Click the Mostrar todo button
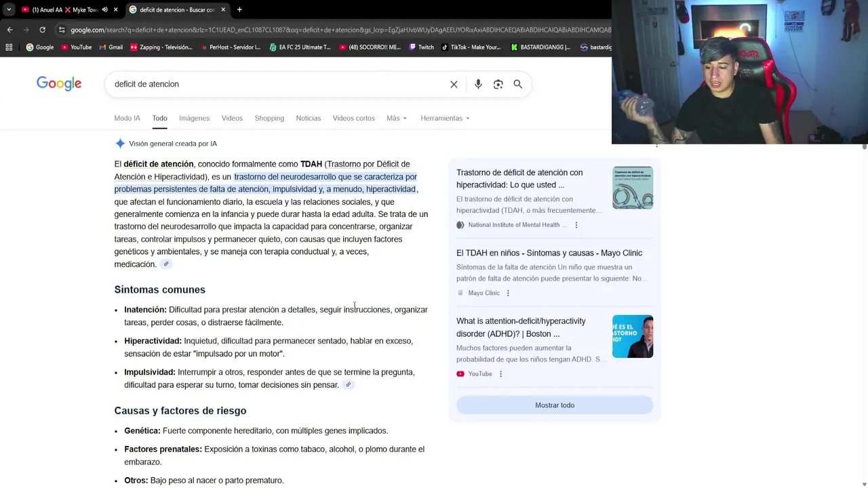The image size is (868, 488). pos(555,405)
